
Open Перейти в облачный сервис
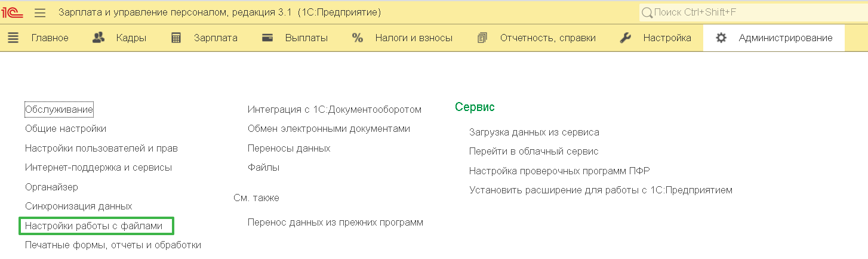point(534,152)
